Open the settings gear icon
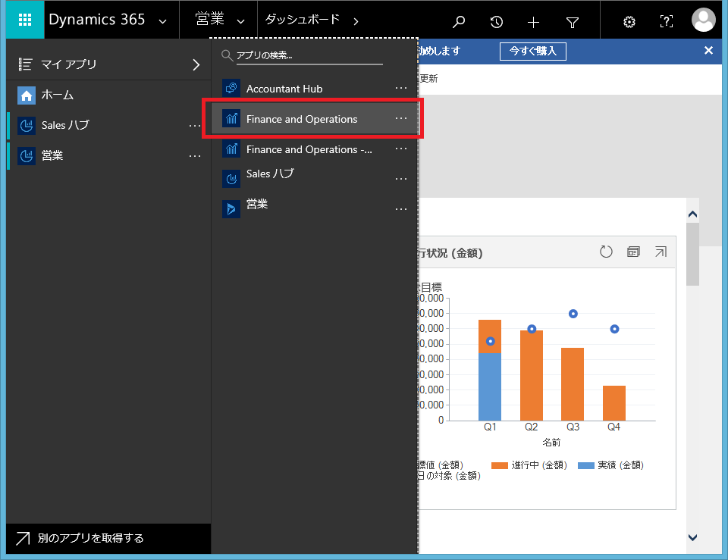Image resolution: width=728 pixels, height=560 pixels. [629, 21]
